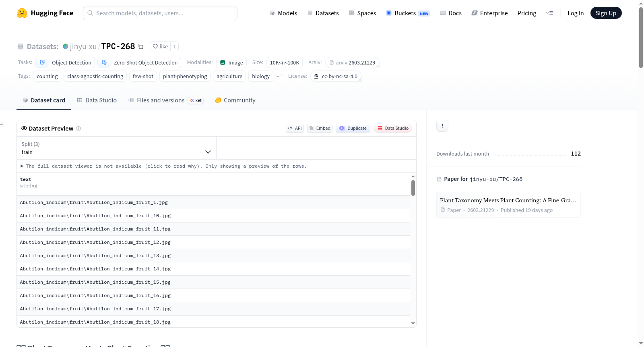Select row Abutilon_indicum_fruit_18.jpg

click(213, 322)
